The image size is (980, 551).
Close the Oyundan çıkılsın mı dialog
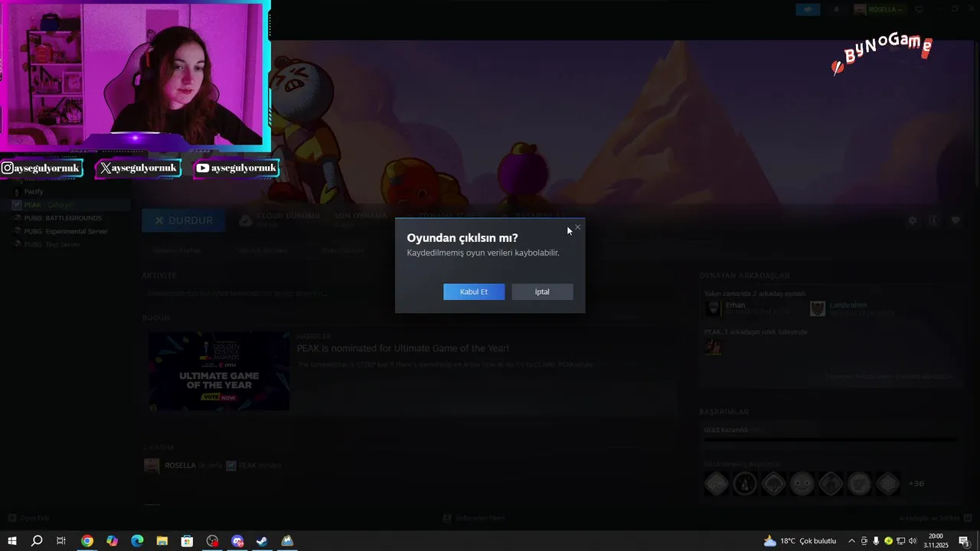pos(578,227)
